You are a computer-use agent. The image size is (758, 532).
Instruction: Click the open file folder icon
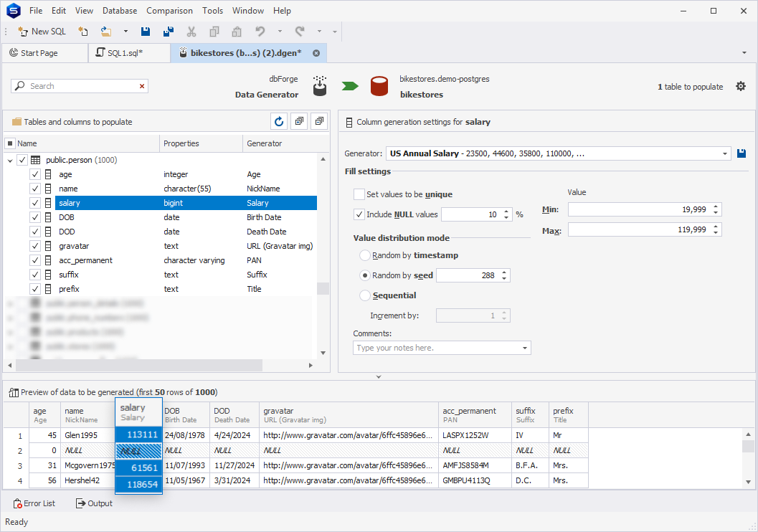pyautogui.click(x=106, y=32)
